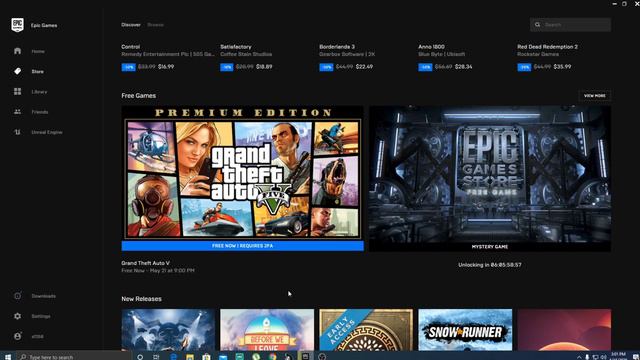This screenshot has width=640, height=360.
Task: Click the speaker volume tray icon
Action: point(603,357)
